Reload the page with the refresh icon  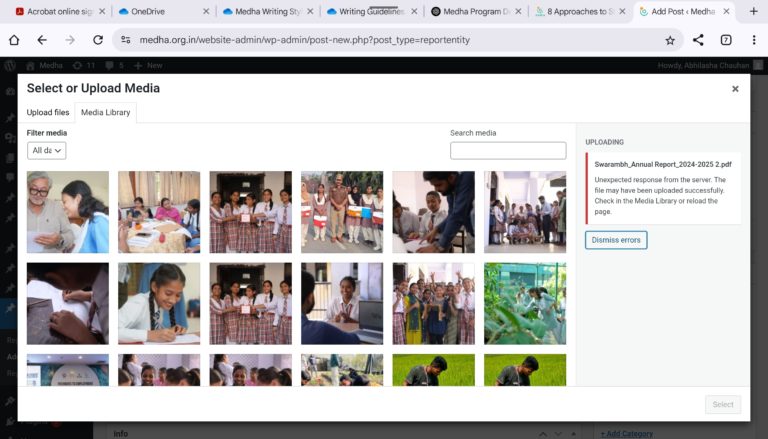97,40
